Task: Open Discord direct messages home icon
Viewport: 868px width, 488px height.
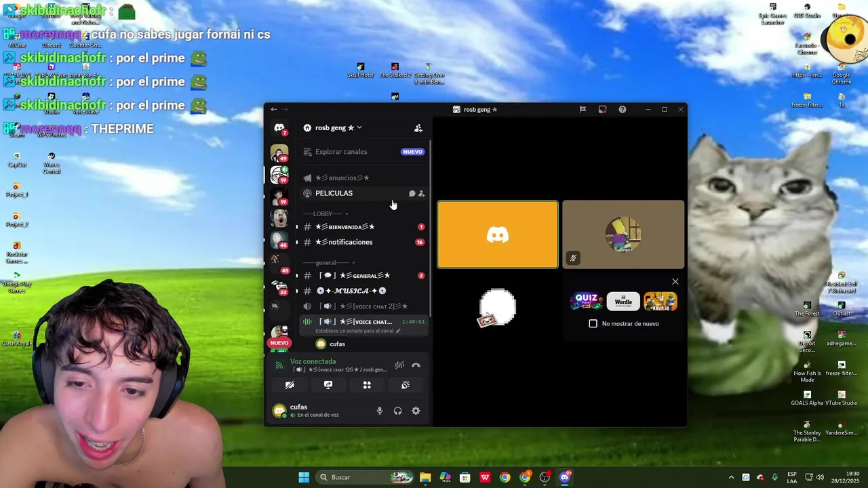Action: (279, 127)
